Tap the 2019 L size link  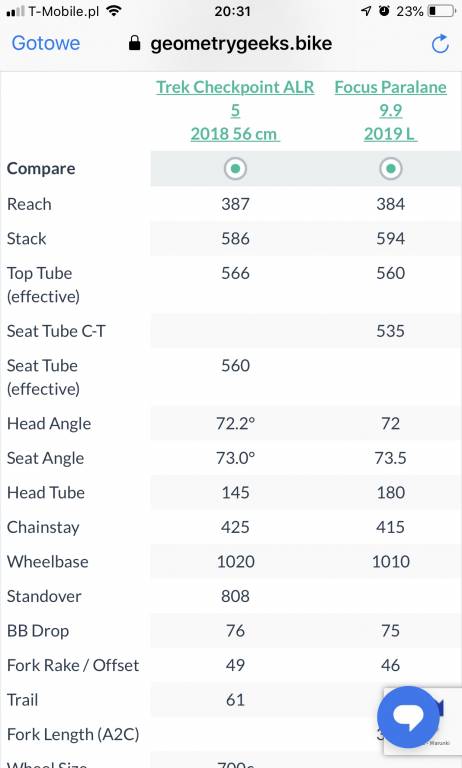[x=390, y=134]
